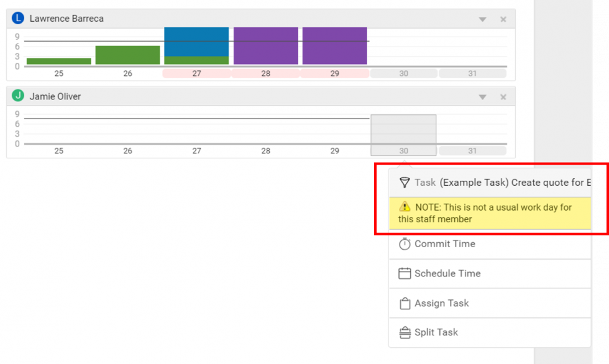Select Assign Task menu entry
The width and height of the screenshot is (609, 364).
point(441,303)
